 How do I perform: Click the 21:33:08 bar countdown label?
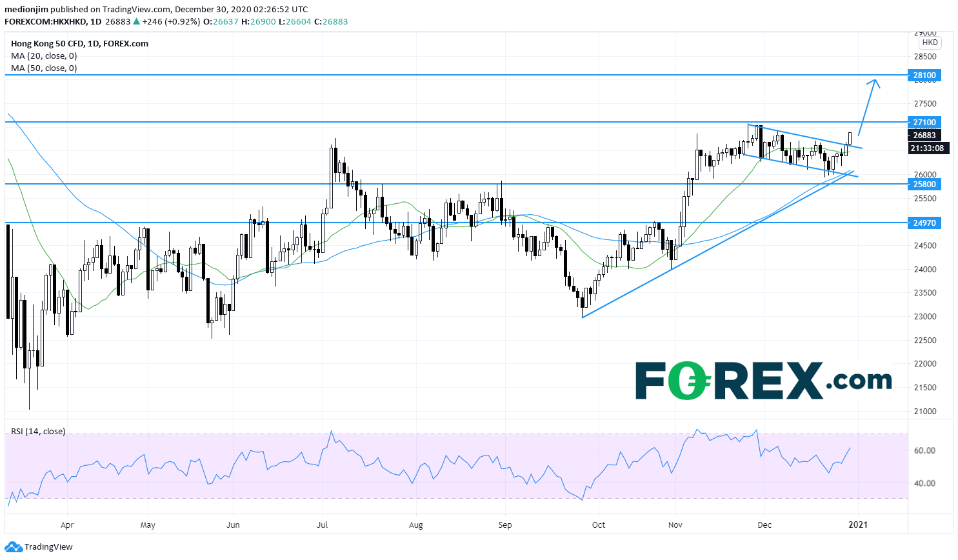(x=926, y=148)
